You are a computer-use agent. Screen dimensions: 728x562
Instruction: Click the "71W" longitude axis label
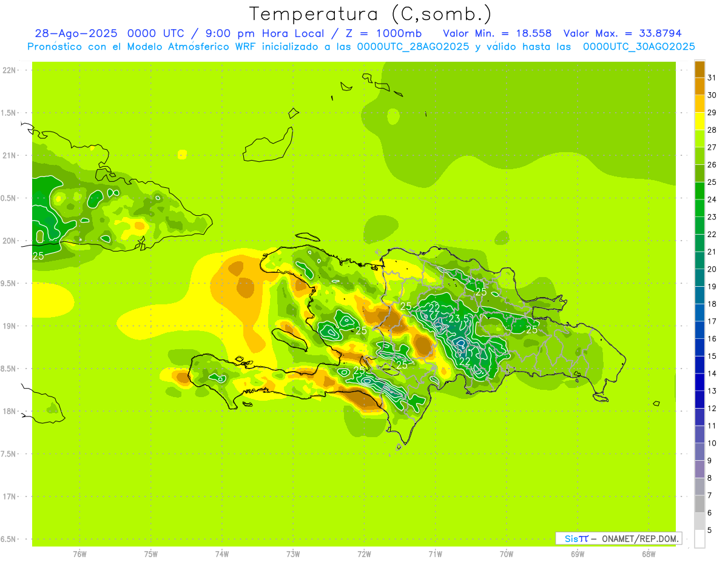point(435,554)
